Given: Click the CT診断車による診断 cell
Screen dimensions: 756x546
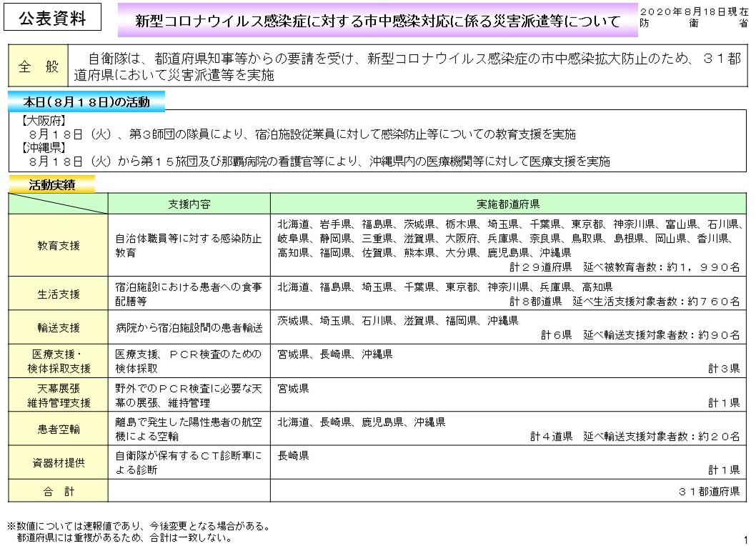Looking at the screenshot, I should pos(189,462).
